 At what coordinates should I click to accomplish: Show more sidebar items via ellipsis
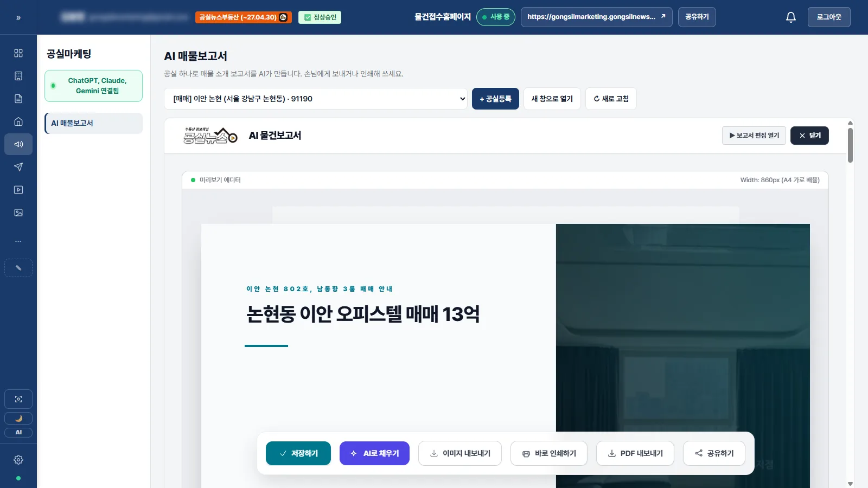click(x=18, y=241)
